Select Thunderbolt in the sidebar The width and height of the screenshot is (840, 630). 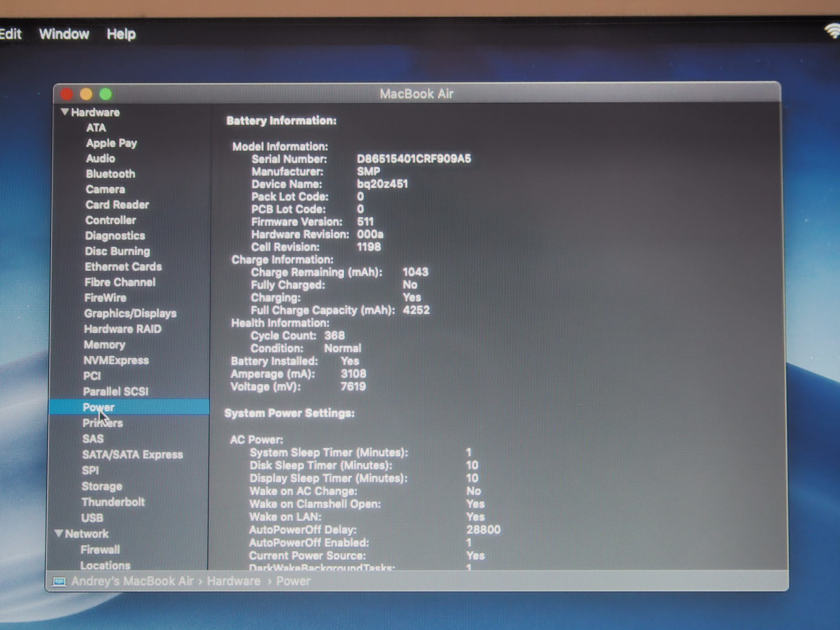click(113, 502)
